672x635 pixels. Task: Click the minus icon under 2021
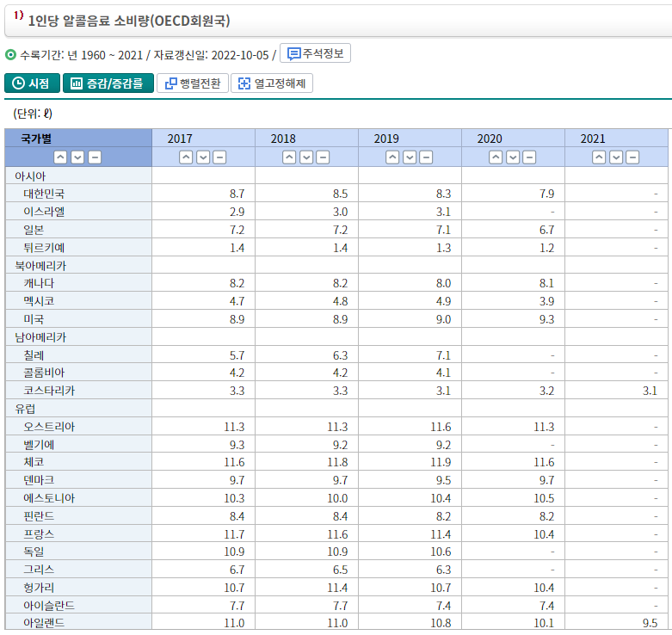(x=632, y=157)
